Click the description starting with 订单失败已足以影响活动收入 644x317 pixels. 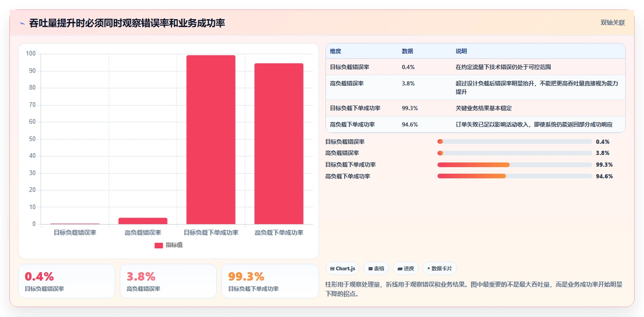click(534, 125)
